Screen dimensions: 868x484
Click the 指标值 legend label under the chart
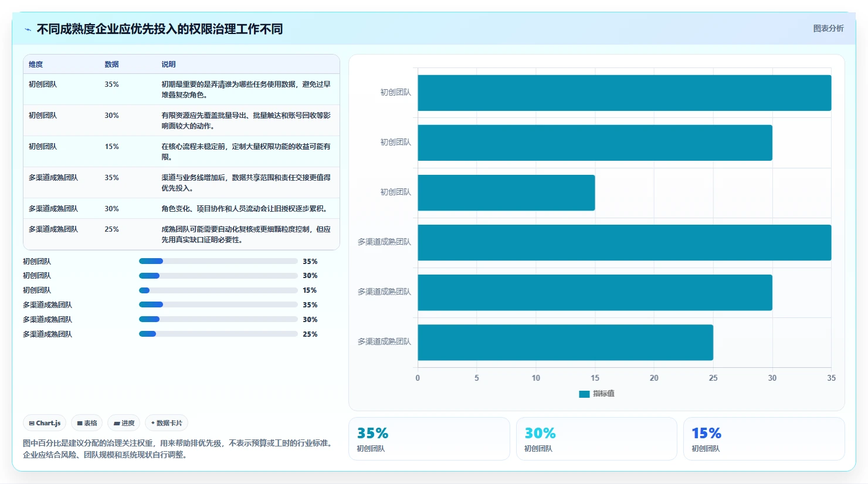[x=603, y=394]
